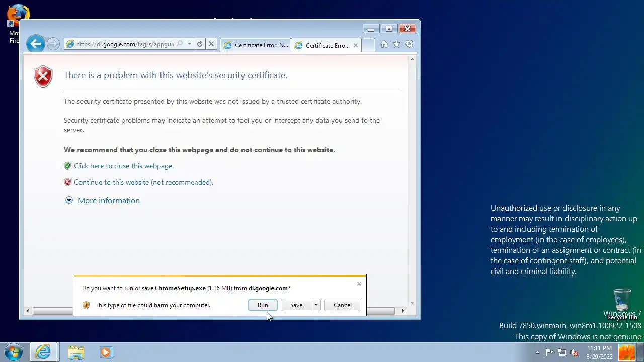Run ChromeSetup.exe download
Viewport: 644px width, 362px height.
[263, 305]
